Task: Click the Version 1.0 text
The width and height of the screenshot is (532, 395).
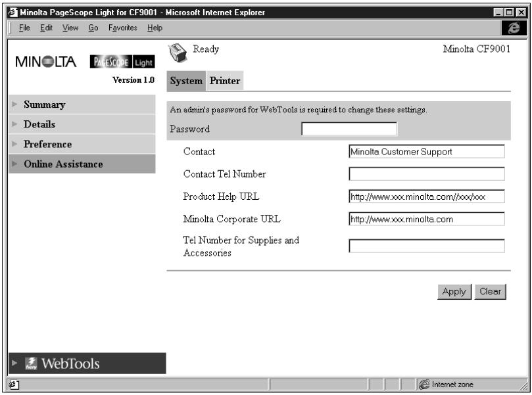Action: click(x=133, y=80)
